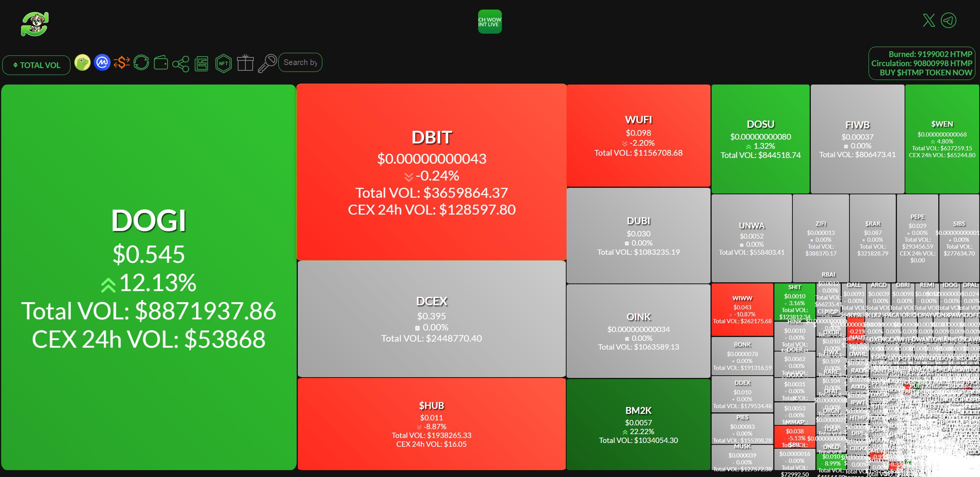Click the green dog logo
The width and height of the screenshot is (980, 477).
(x=35, y=24)
